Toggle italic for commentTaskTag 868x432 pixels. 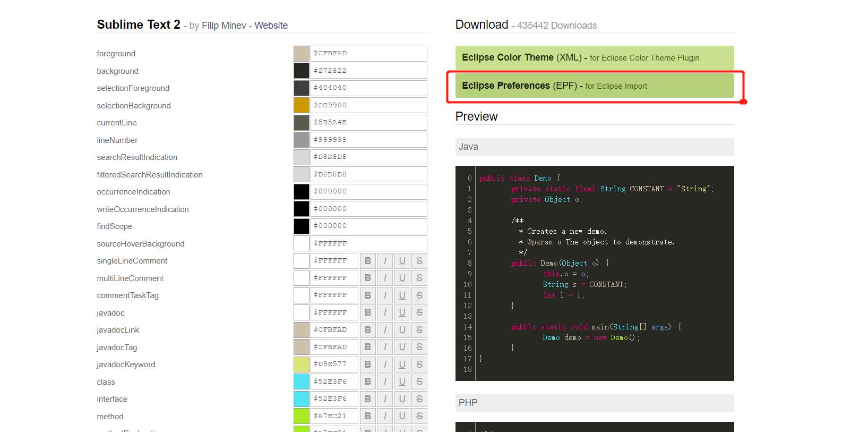point(385,295)
